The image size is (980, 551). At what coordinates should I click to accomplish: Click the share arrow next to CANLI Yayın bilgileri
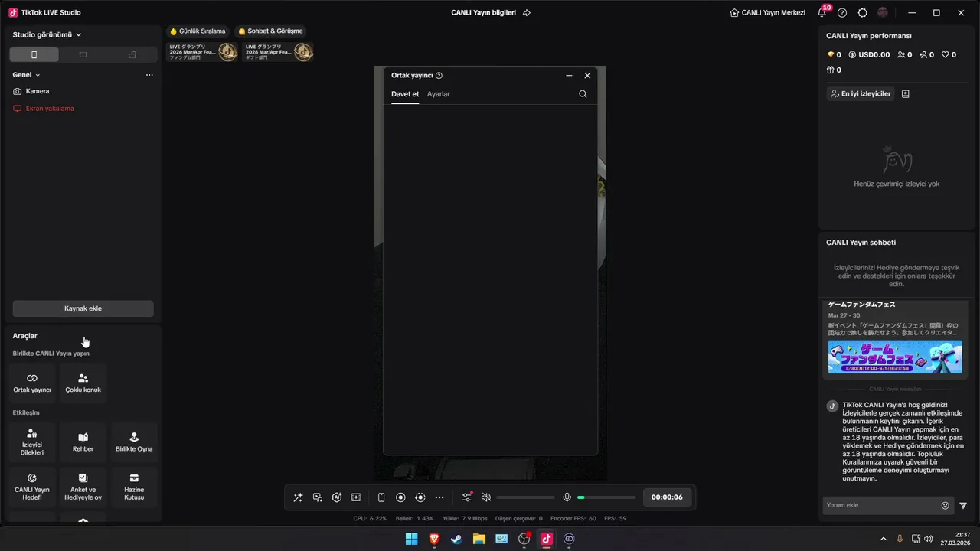[x=526, y=13]
